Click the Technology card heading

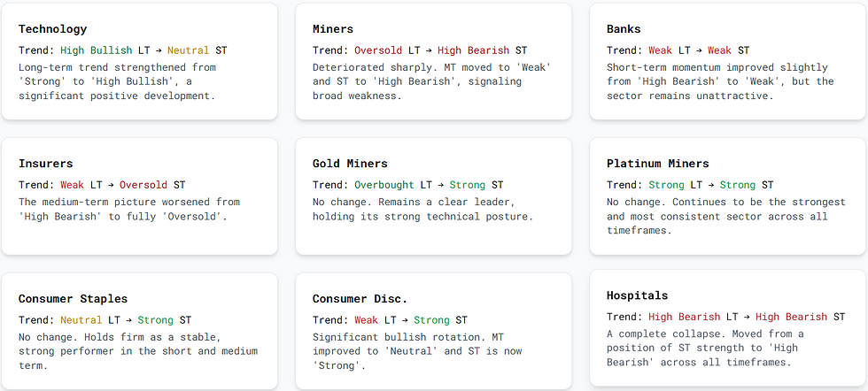(53, 29)
